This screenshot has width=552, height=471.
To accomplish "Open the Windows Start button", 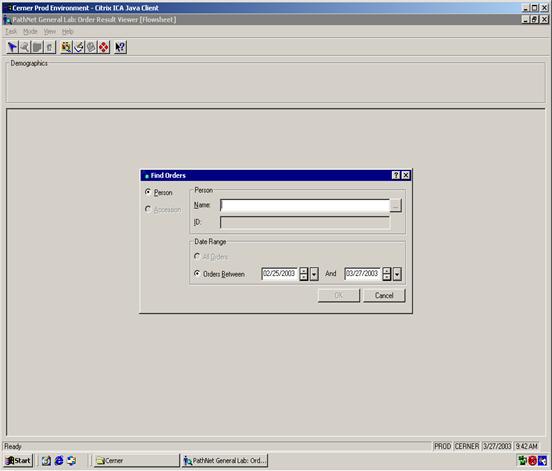I will point(18,460).
